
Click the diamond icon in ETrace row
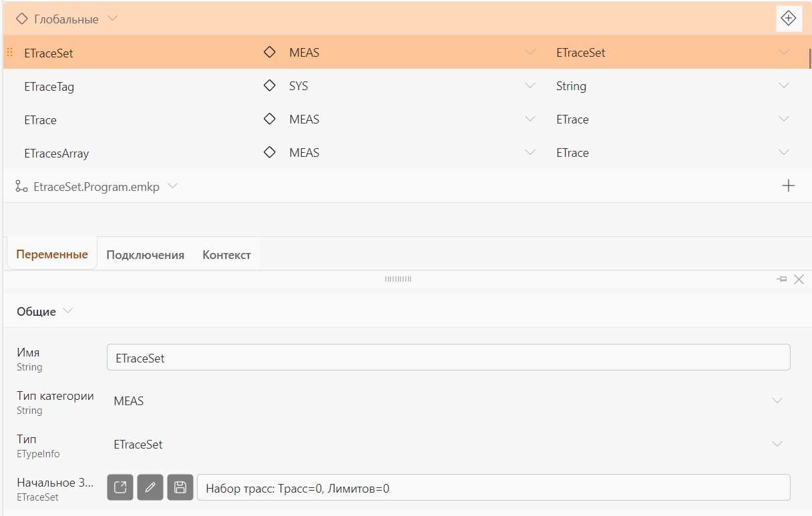tap(270, 119)
